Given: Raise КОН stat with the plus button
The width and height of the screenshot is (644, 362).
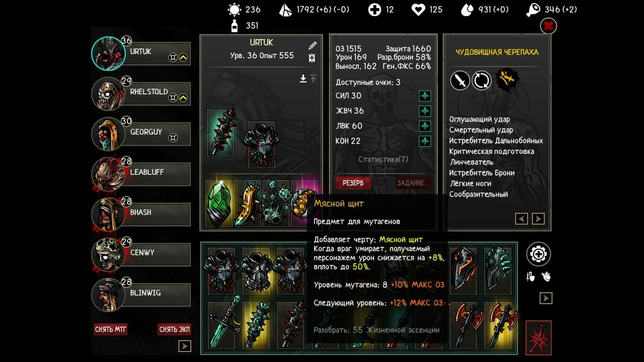Looking at the screenshot, I should click(425, 141).
